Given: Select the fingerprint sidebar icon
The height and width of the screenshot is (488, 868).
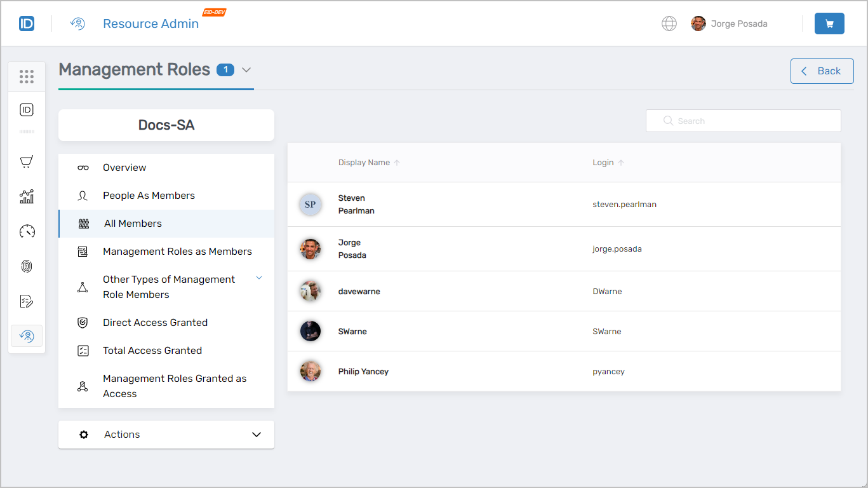Looking at the screenshot, I should (x=26, y=266).
